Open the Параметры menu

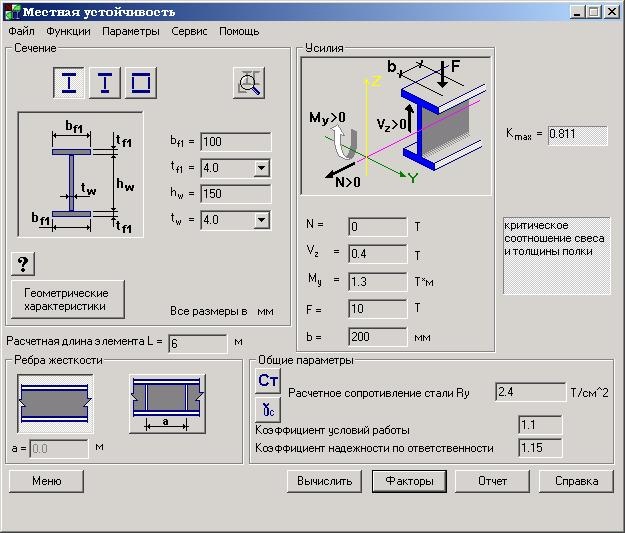[130, 31]
